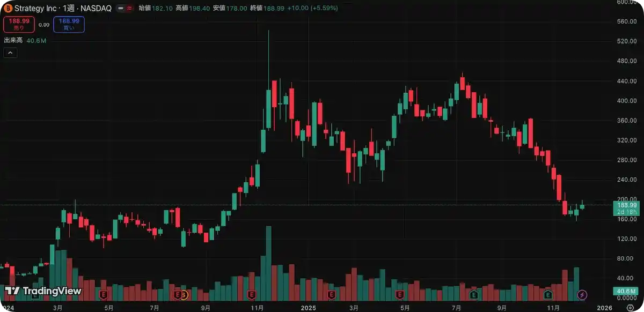Click the red 売り 188.99 sell button
The height and width of the screenshot is (312, 644).
click(19, 25)
